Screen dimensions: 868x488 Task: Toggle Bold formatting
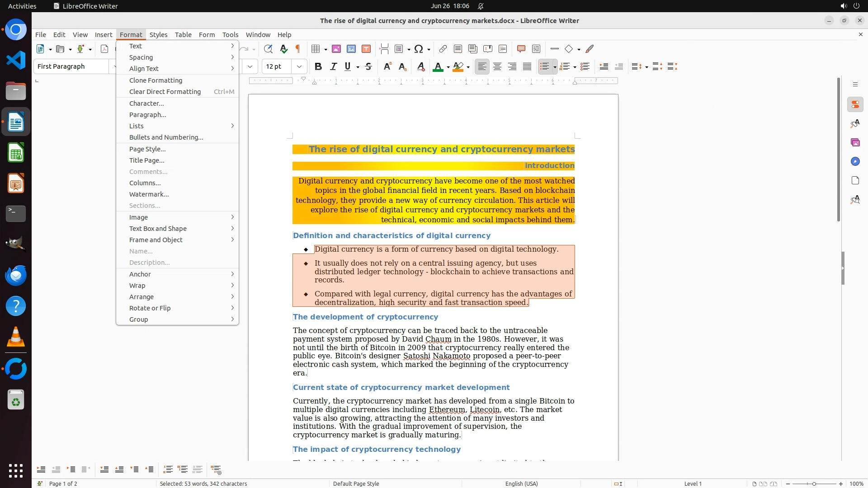coord(318,66)
